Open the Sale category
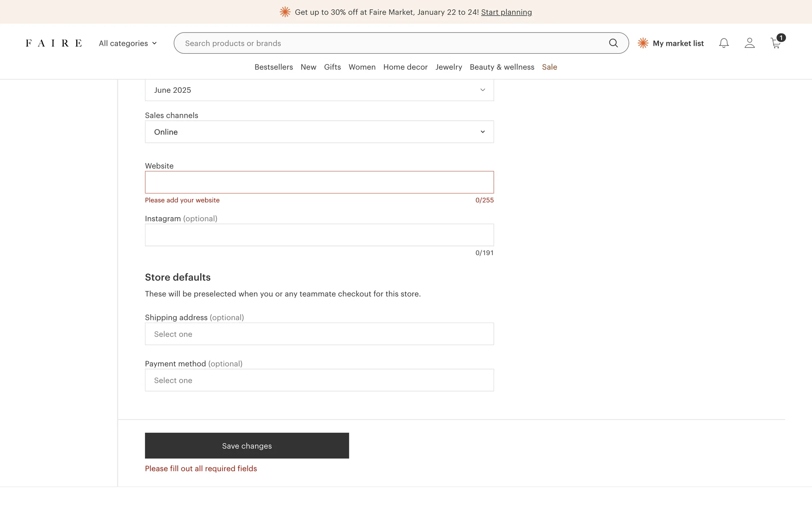 pos(549,67)
